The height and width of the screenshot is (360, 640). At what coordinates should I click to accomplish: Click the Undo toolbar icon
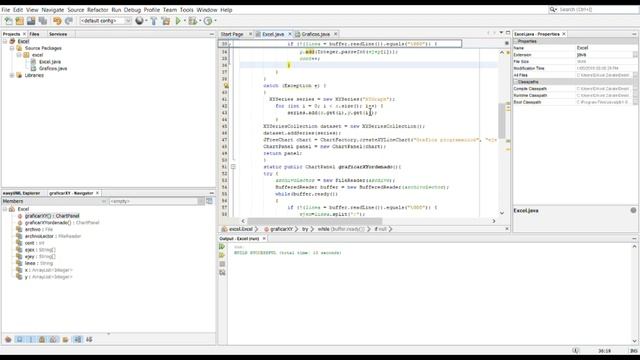tap(57, 21)
